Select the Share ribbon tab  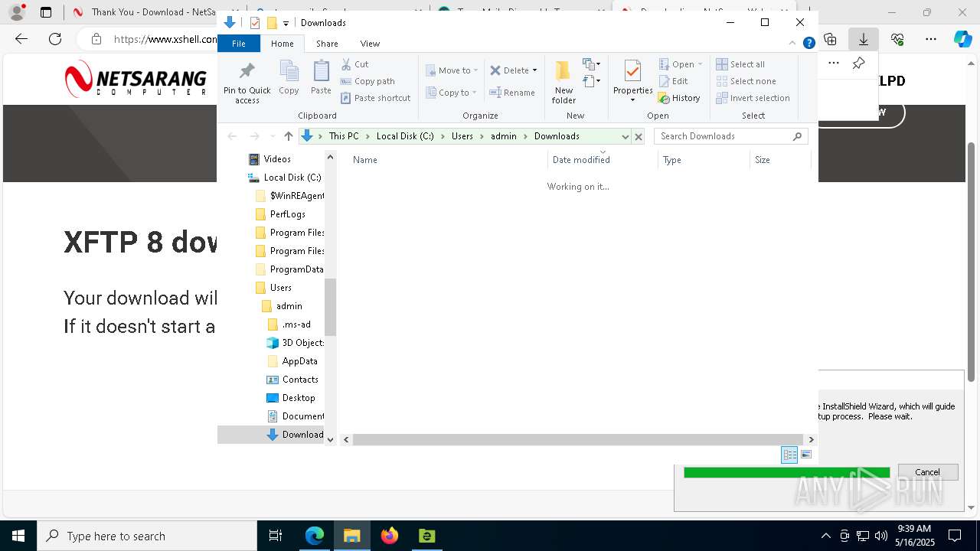[x=327, y=44]
